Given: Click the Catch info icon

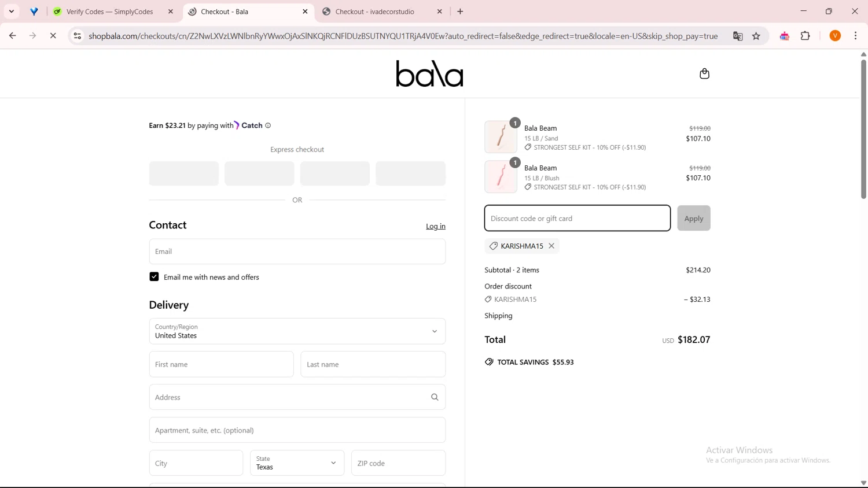Looking at the screenshot, I should (268, 125).
